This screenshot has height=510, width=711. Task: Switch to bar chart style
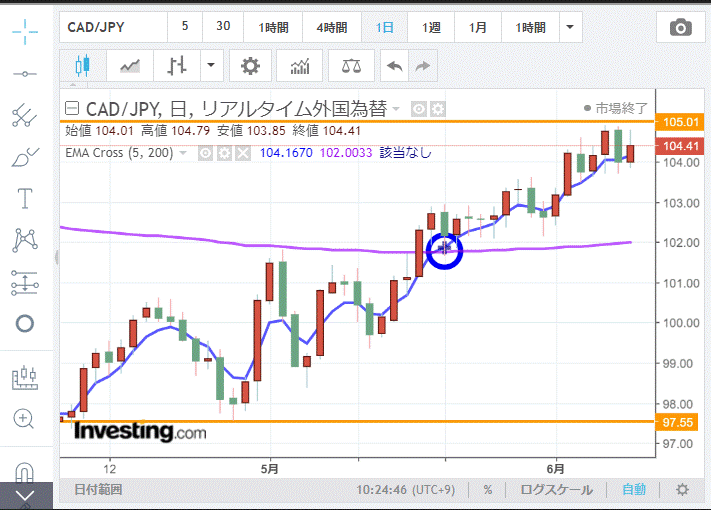tap(177, 66)
